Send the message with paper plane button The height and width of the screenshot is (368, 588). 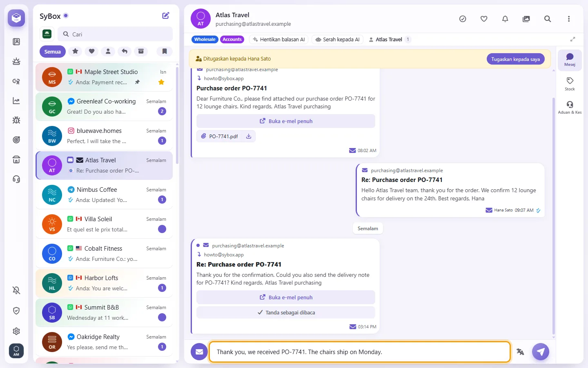point(541,352)
